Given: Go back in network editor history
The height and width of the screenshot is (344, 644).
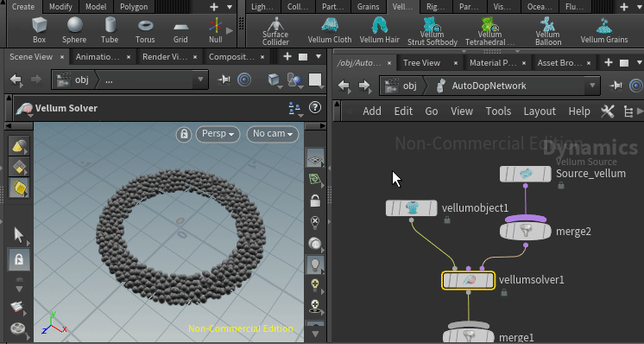Looking at the screenshot, I should (344, 86).
